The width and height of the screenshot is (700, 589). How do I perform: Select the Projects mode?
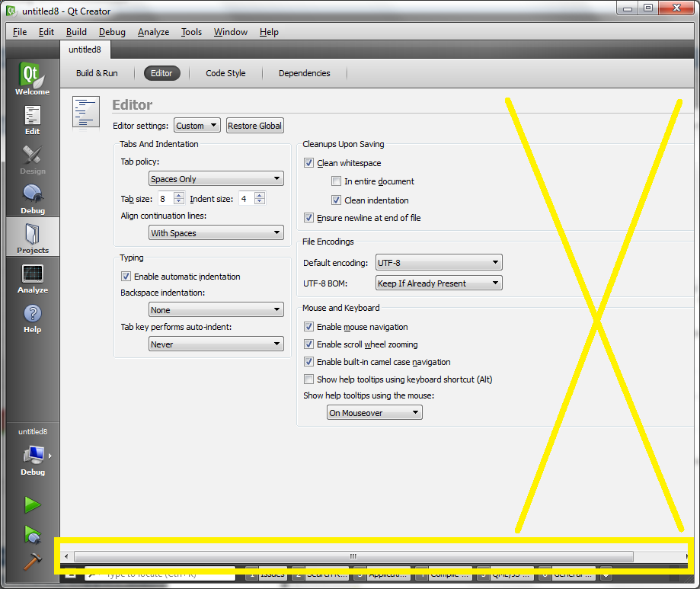[32, 237]
